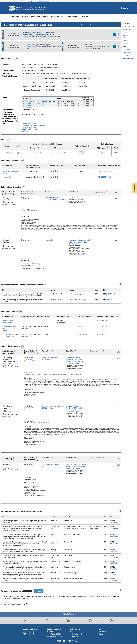
Task: Open the ClinGen CA123194 link
Action: (x=29, y=123)
